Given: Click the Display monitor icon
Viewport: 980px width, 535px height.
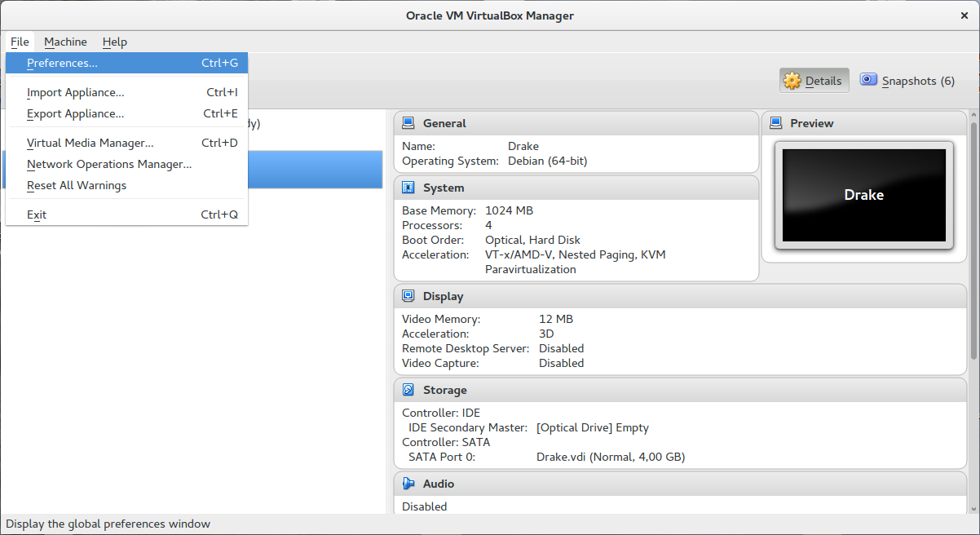Looking at the screenshot, I should [408, 296].
